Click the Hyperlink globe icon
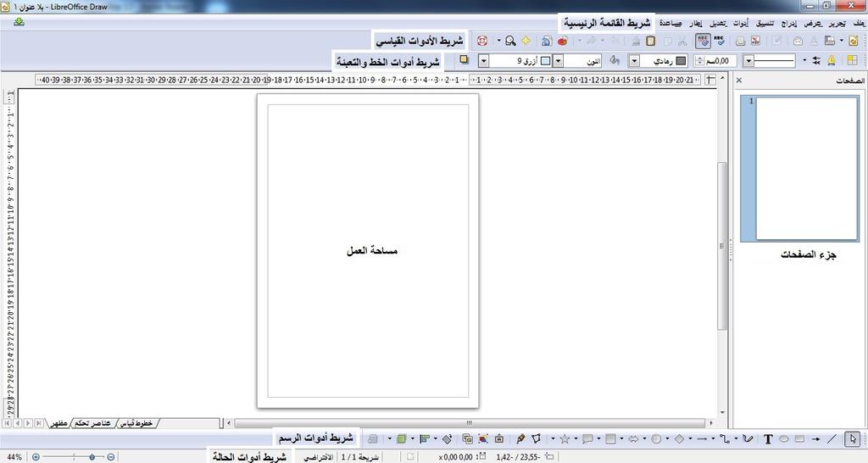Image resolution: width=868 pixels, height=463 pixels. pyautogui.click(x=547, y=41)
